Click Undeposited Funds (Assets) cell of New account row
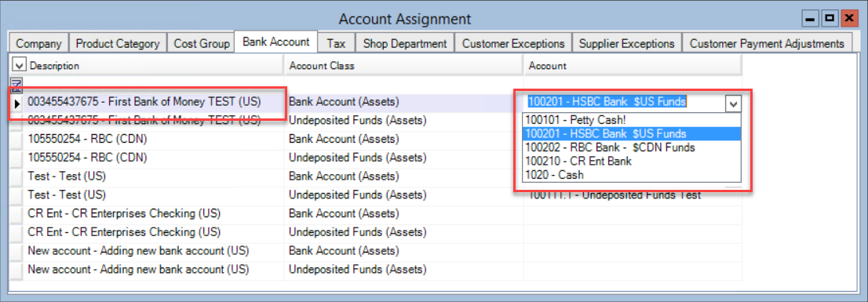This screenshot has height=302, width=868. coord(403,269)
